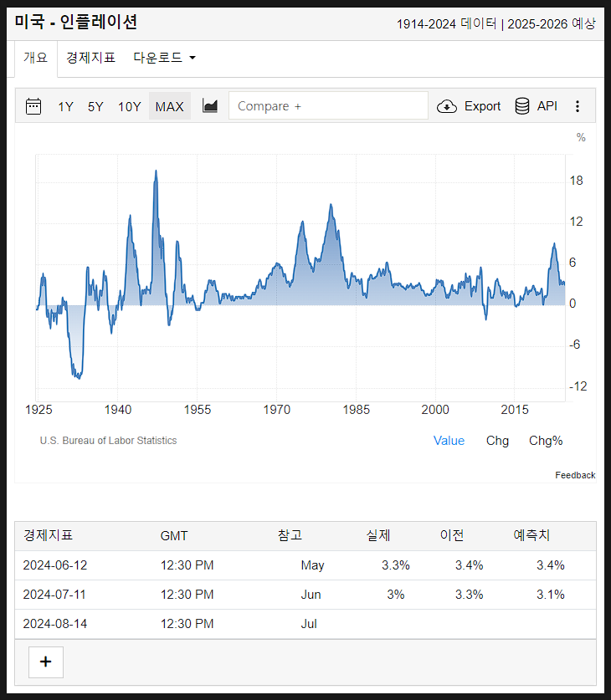Image resolution: width=611 pixels, height=700 pixels.
Task: Click the Jun actual value 3%
Action: (396, 595)
